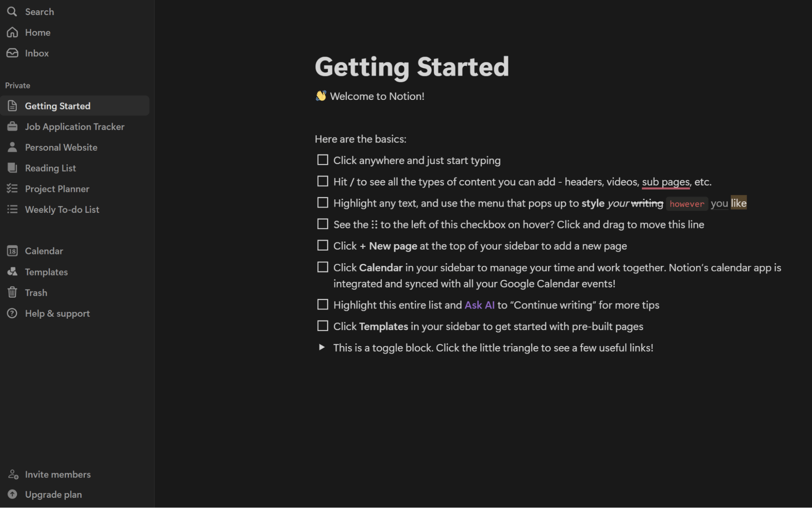The height and width of the screenshot is (508, 812).
Task: Open the Getting Started page
Action: [x=58, y=106]
